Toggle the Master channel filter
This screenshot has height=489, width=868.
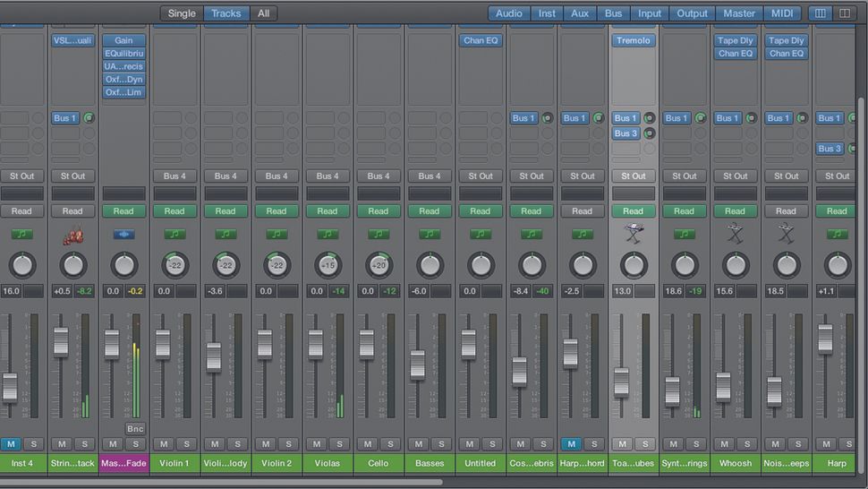pos(739,13)
